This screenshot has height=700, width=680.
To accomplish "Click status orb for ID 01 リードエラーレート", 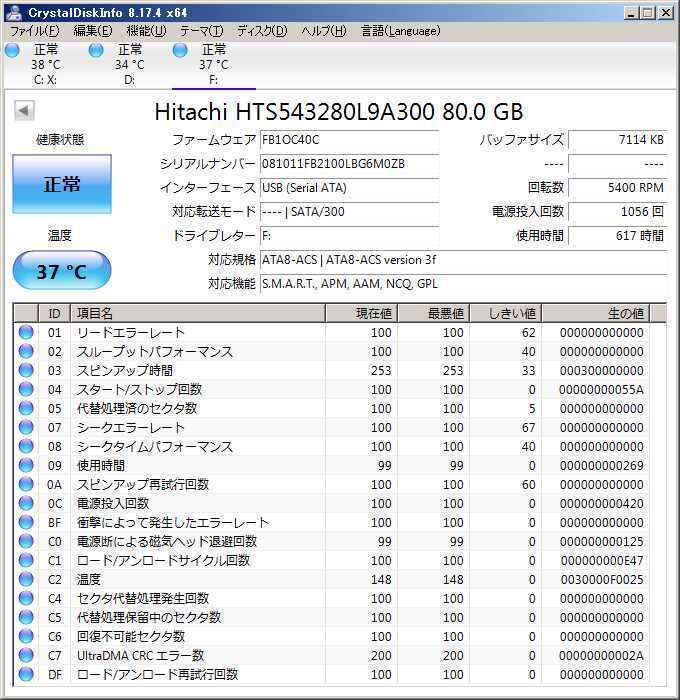I will click(26, 332).
